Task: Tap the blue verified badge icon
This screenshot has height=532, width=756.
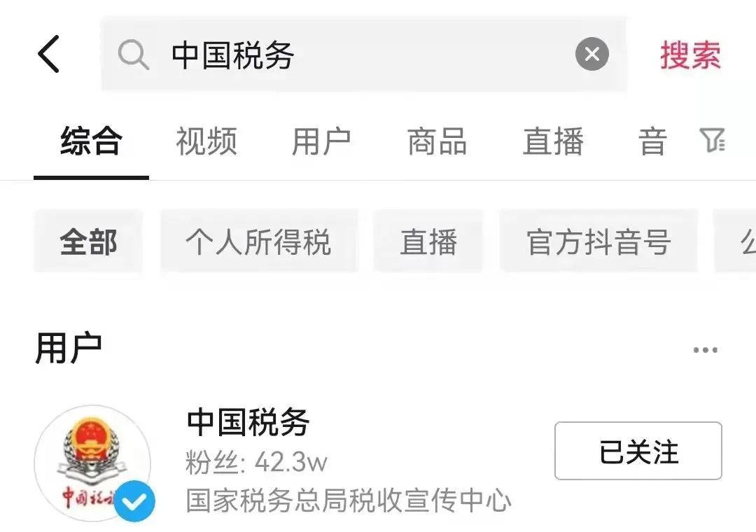Action: pos(134,502)
